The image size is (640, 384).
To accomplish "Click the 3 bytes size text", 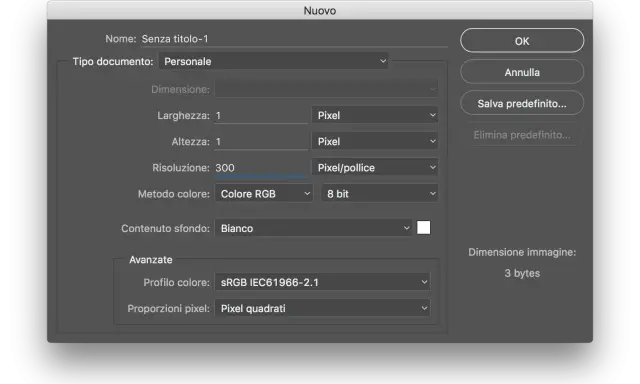I will click(x=522, y=273).
